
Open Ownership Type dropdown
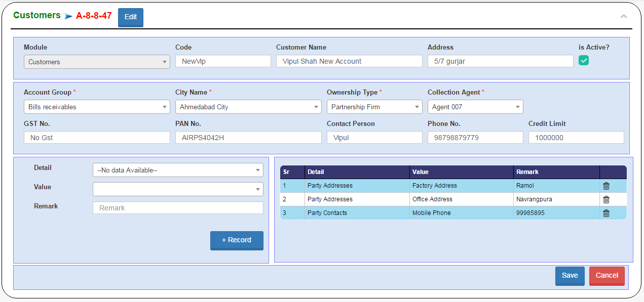click(x=374, y=107)
